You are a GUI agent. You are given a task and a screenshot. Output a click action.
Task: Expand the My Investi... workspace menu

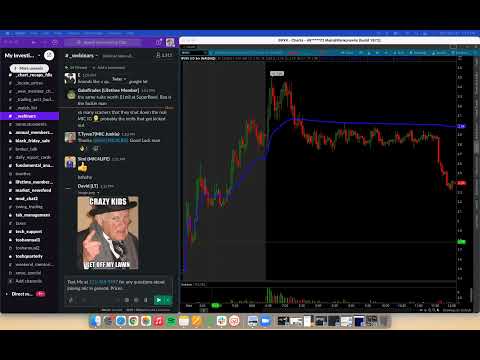22,55
